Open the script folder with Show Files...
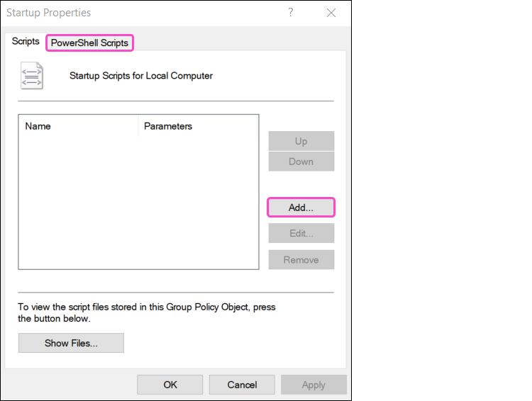Image resolution: width=532 pixels, height=401 pixels. click(71, 343)
